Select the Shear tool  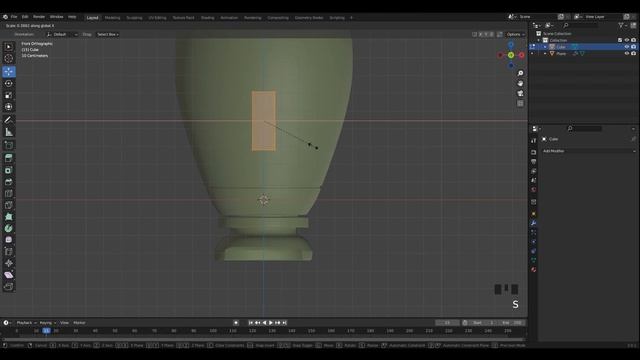click(x=9, y=275)
